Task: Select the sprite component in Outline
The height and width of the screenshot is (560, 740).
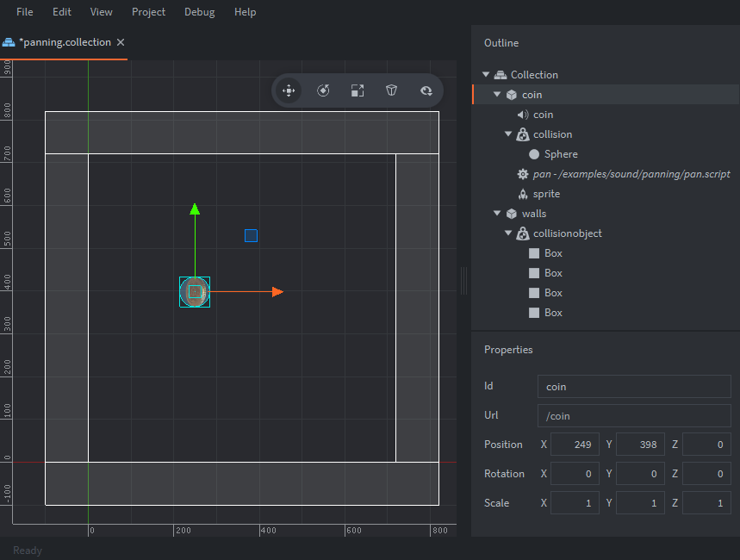Action: pyautogui.click(x=606, y=194)
